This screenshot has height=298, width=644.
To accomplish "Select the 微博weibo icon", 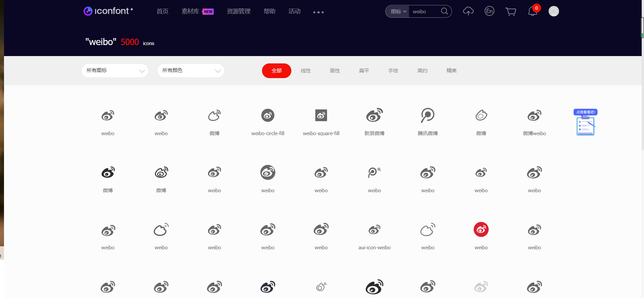I will pos(534,115).
